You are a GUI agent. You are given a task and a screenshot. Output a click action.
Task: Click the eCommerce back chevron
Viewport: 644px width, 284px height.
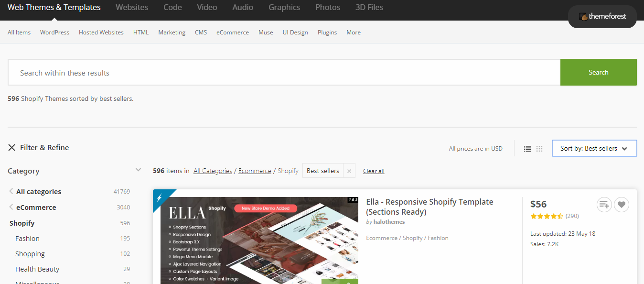pyautogui.click(x=11, y=207)
